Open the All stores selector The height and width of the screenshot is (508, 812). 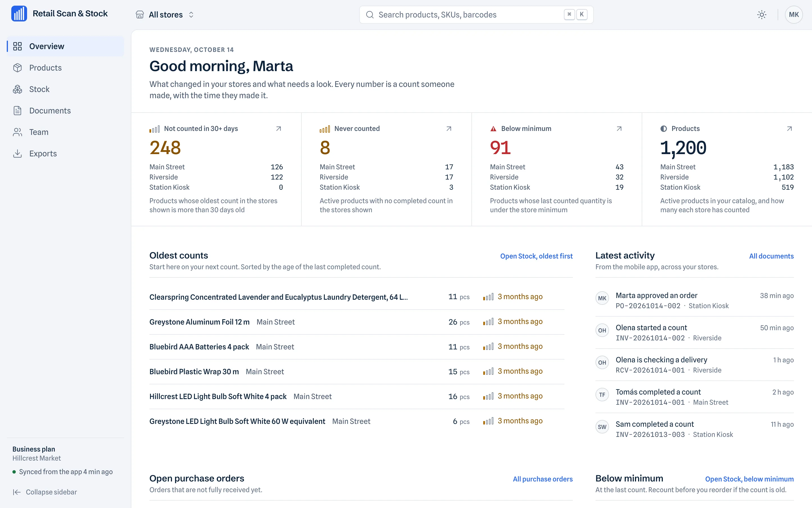165,15
